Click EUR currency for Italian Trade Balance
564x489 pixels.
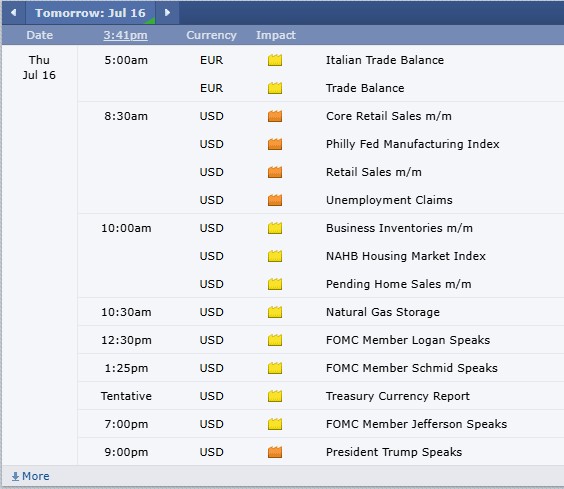point(212,60)
